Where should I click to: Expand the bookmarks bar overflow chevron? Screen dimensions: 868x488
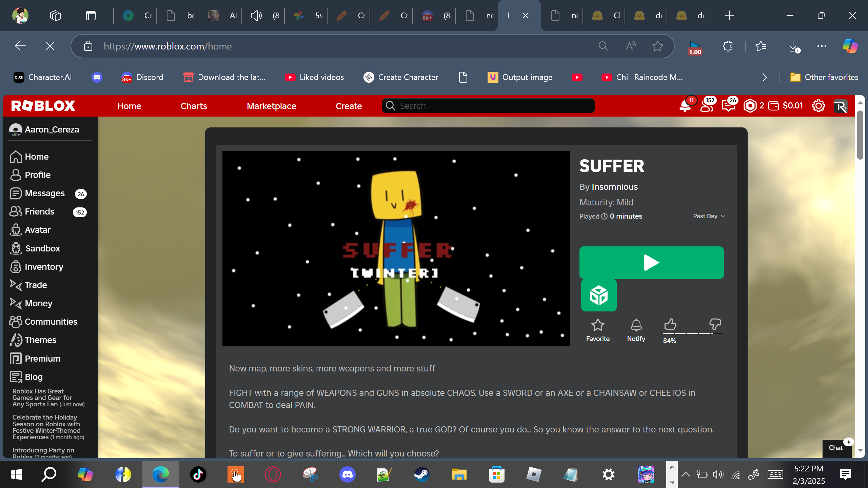tap(765, 77)
